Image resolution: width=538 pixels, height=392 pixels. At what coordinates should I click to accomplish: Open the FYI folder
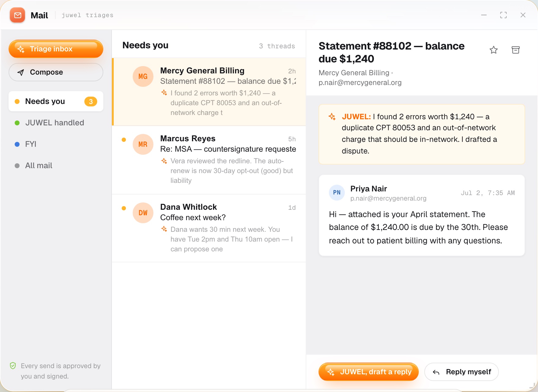(56, 144)
